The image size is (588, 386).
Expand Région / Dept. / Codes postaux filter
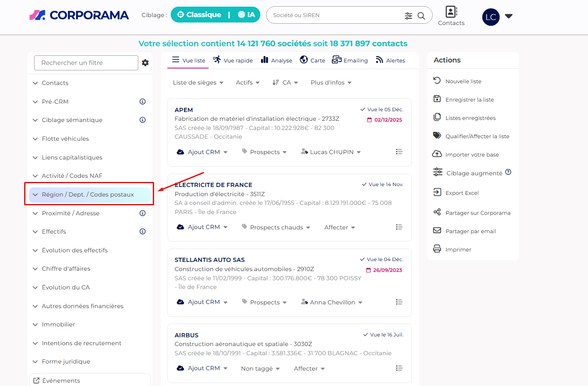click(x=88, y=194)
